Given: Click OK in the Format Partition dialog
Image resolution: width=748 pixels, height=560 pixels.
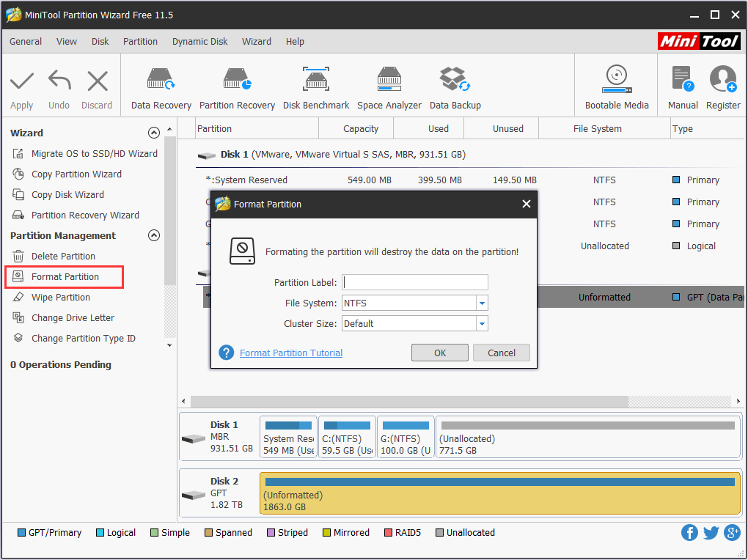Looking at the screenshot, I should coord(440,353).
